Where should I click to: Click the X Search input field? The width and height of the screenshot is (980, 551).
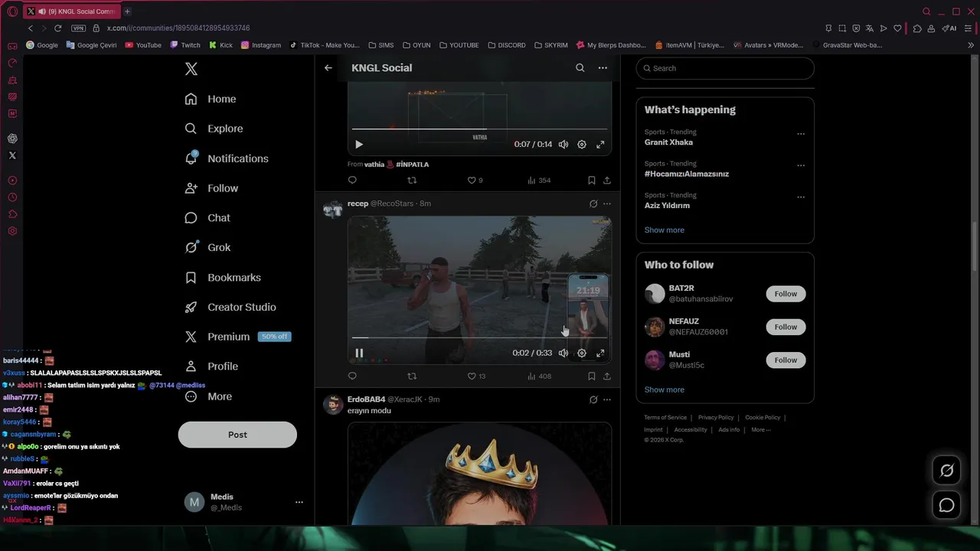coord(725,68)
